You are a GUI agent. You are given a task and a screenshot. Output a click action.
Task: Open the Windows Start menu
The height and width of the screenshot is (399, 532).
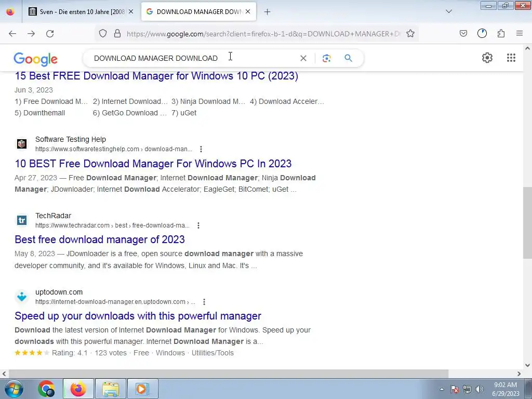click(x=14, y=389)
